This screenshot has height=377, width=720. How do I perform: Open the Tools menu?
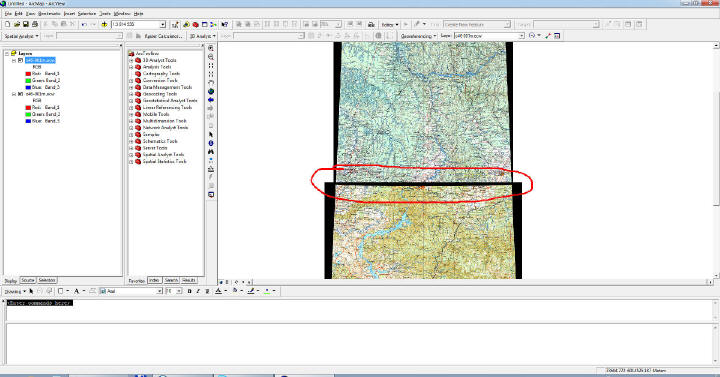pos(105,14)
